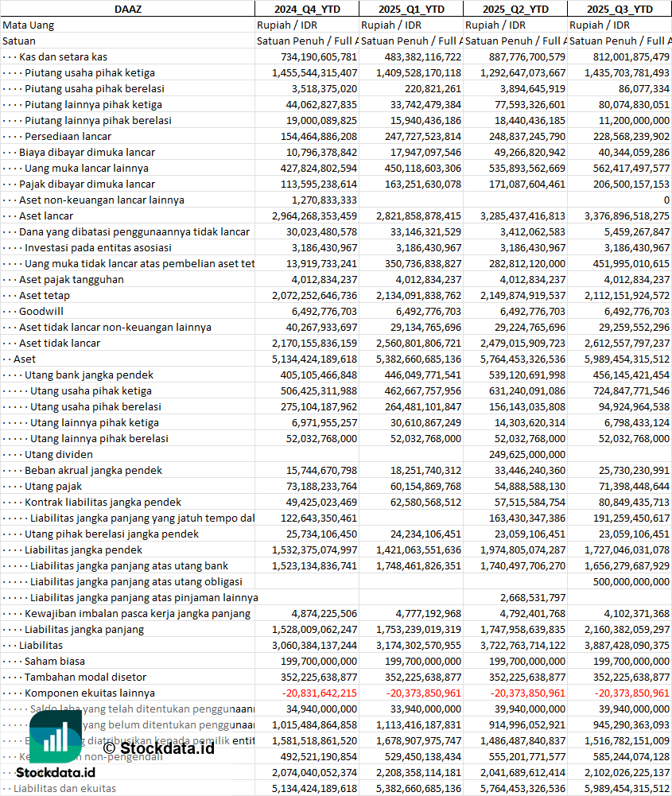Select the Aset tidak lancar label
Screen dimensions: 672x796
click(60, 344)
